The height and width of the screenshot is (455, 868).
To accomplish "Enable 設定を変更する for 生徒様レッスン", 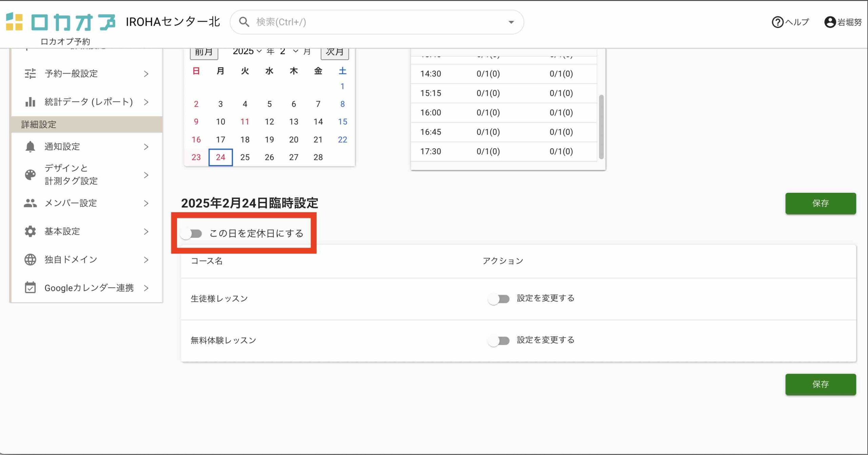I will [x=499, y=299].
